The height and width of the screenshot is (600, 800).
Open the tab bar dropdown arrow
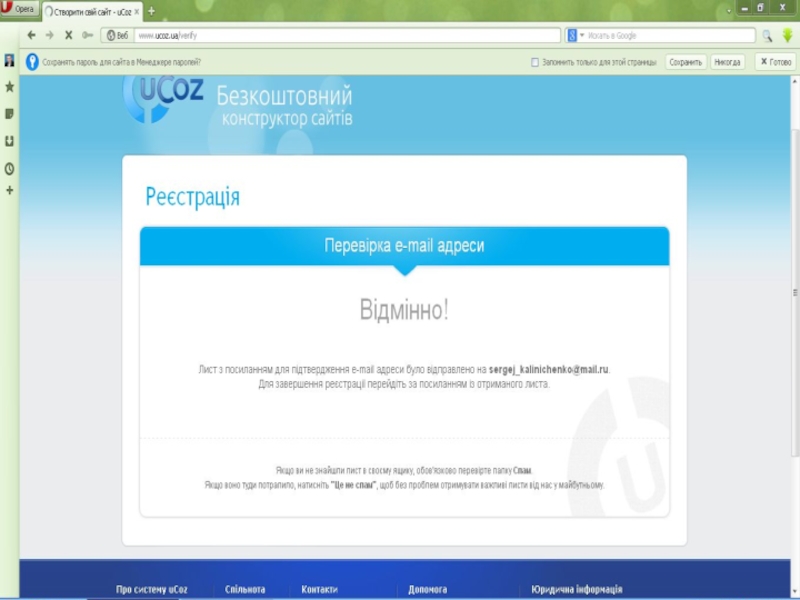(729, 10)
